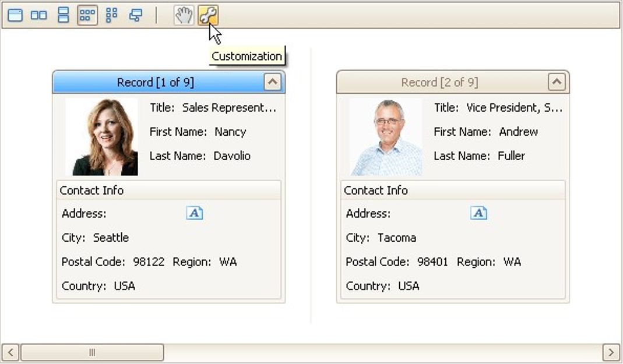Open Customization using the wrench icon
This screenshot has width=623, height=364.
pos(208,15)
